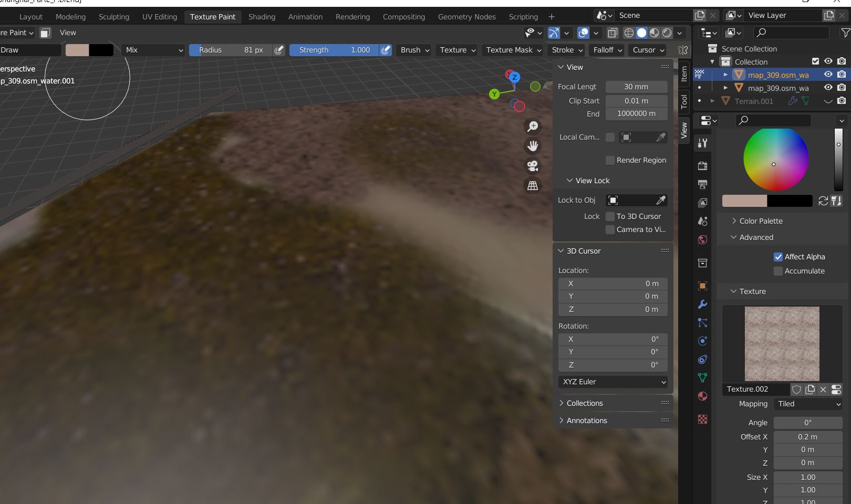Unlink Texture.002 with the X icon
Viewport: 851px width, 504px height.
pyautogui.click(x=823, y=389)
